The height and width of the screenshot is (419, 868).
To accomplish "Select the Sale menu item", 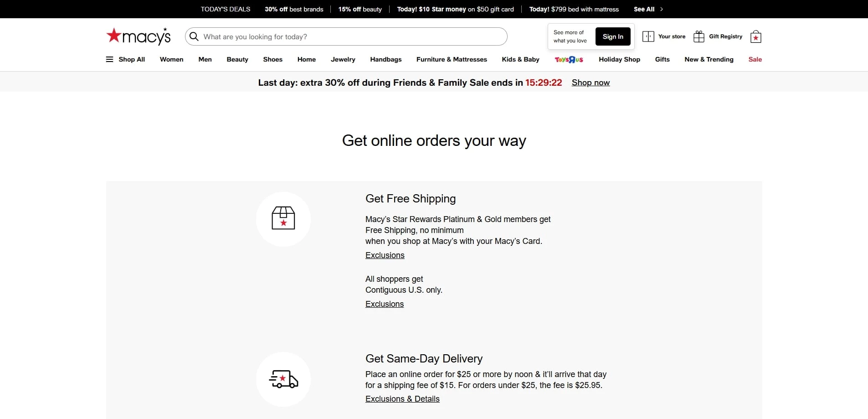I will click(755, 59).
